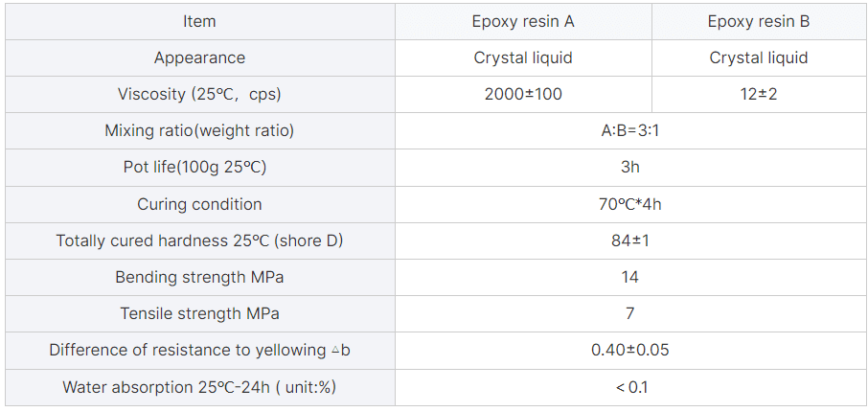Image resolution: width=868 pixels, height=412 pixels.
Task: Click the 3h pot life value
Action: point(630,168)
